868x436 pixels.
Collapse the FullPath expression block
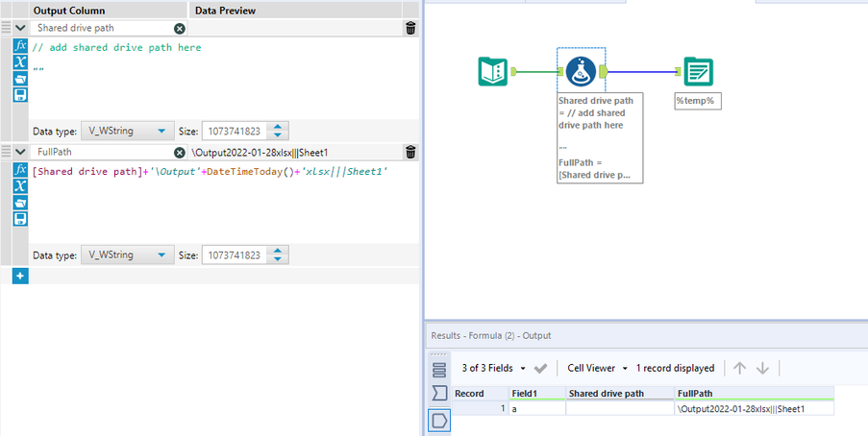[20, 152]
